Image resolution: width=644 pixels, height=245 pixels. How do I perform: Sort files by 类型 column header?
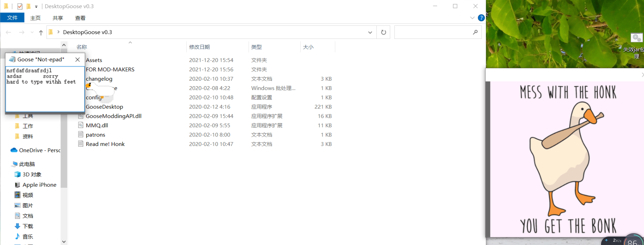click(256, 47)
